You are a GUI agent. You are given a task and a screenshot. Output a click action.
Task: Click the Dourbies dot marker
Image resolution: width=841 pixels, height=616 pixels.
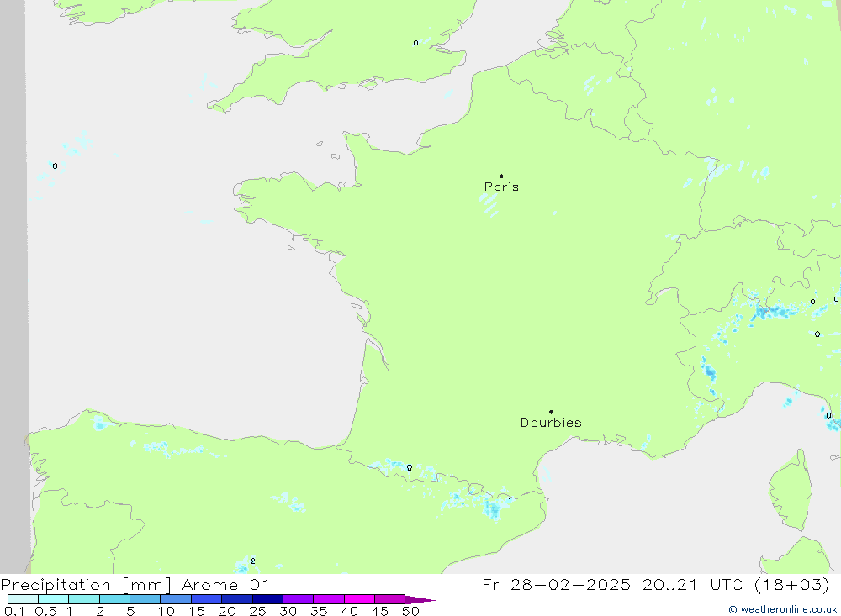551,412
